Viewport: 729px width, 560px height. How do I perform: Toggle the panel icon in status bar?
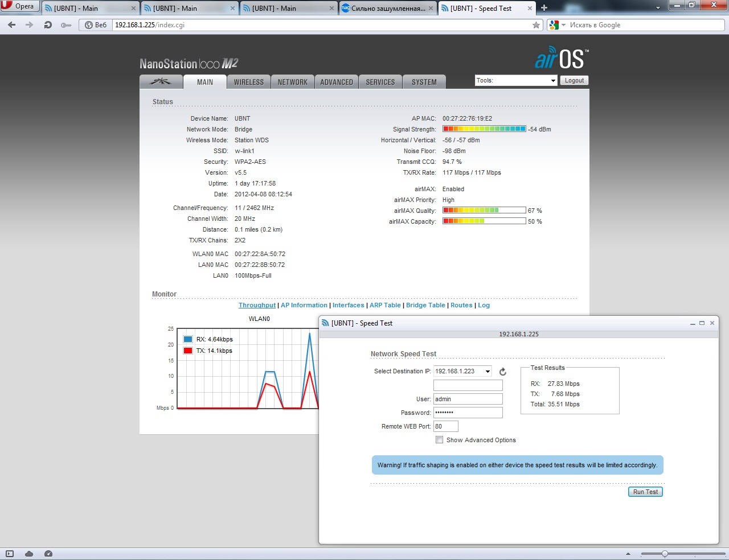10,554
